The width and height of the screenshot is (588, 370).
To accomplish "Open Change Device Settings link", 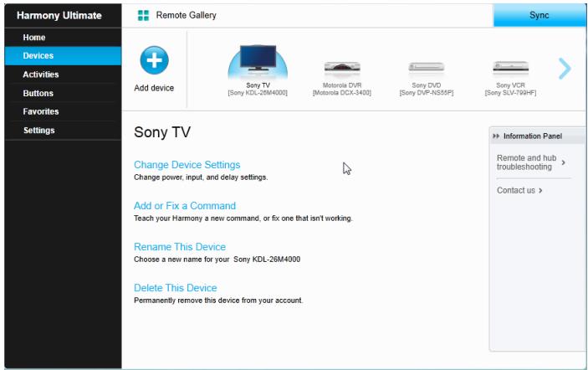I will coord(187,165).
